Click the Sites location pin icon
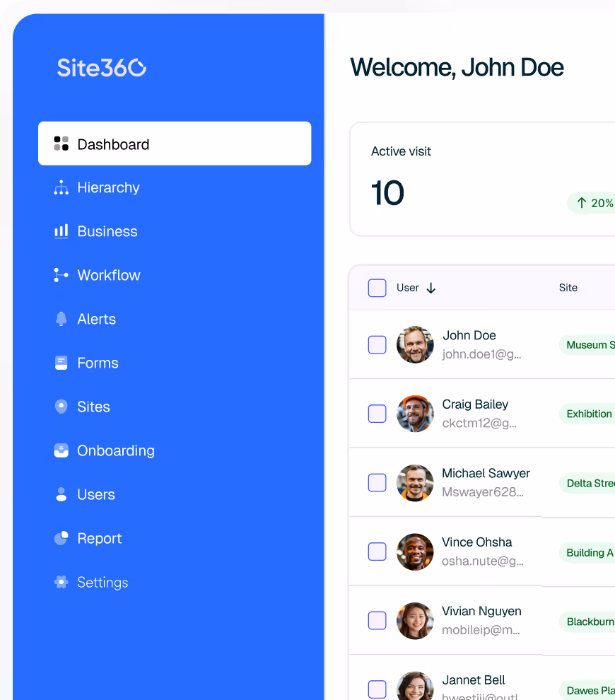Screen dimensions: 615x700 [x=61, y=407]
